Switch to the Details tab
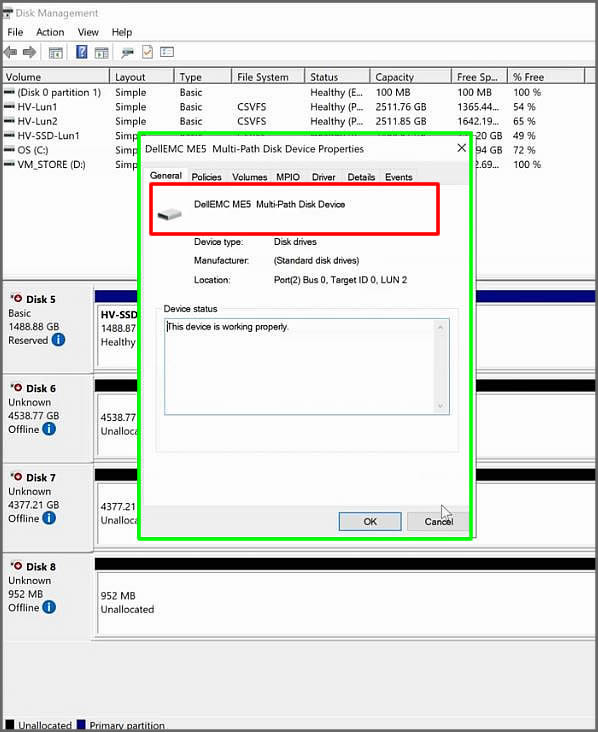Screen dimensions: 598x732 pos(361,177)
